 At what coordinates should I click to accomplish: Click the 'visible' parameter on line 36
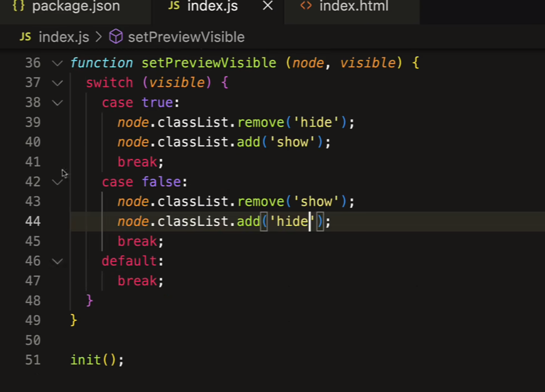pyautogui.click(x=368, y=63)
